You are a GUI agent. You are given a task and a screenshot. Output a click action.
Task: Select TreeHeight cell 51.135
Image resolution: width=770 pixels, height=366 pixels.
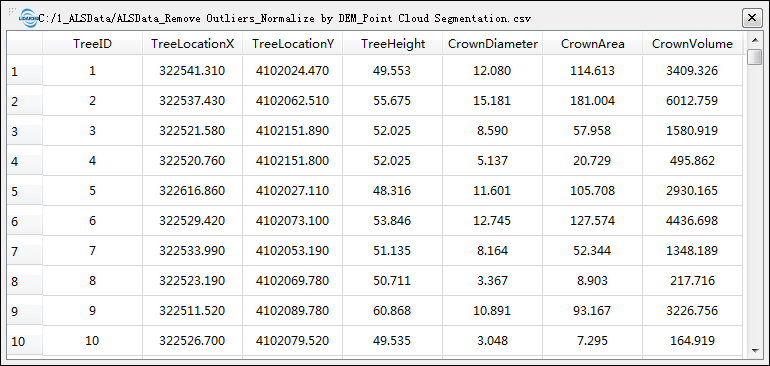pyautogui.click(x=393, y=251)
